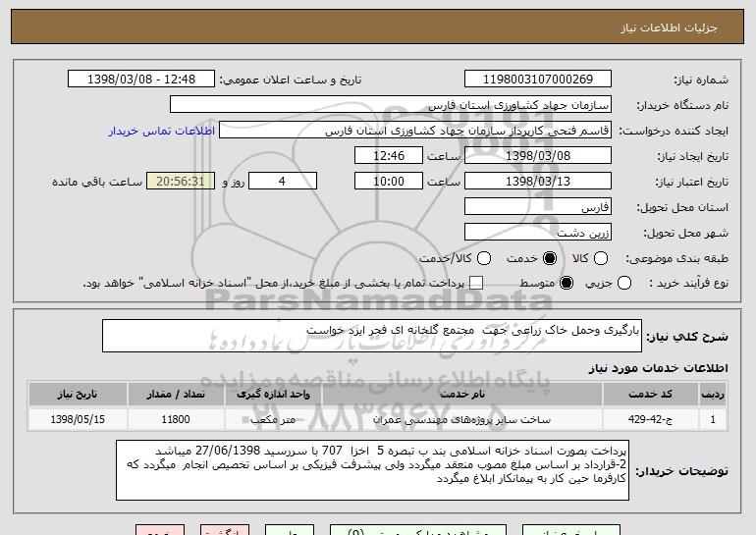Select the خدمت radio button
The height and width of the screenshot is (535, 756).
coord(549,258)
